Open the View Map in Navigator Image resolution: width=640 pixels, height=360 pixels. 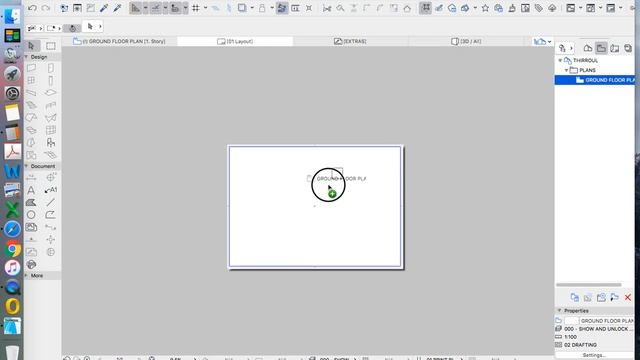pos(601,48)
